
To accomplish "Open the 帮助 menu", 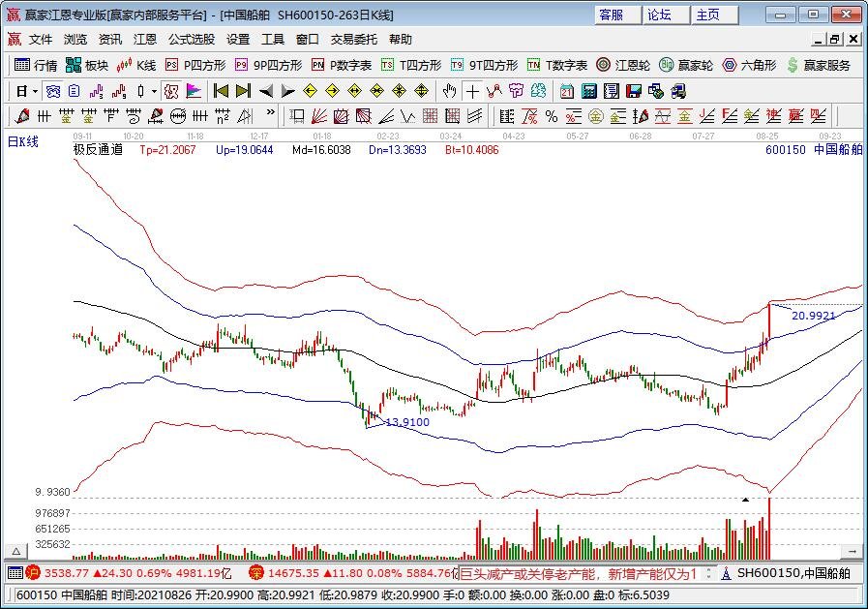I will (x=401, y=40).
